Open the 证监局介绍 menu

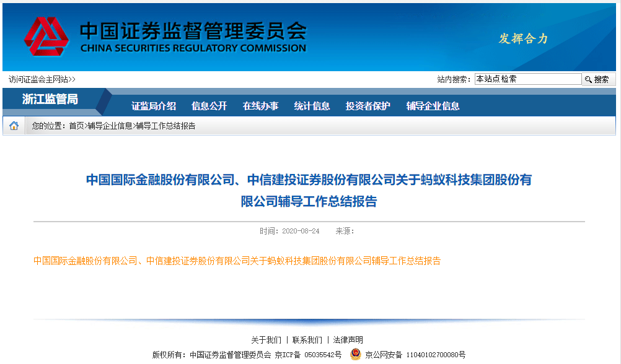[x=154, y=106]
